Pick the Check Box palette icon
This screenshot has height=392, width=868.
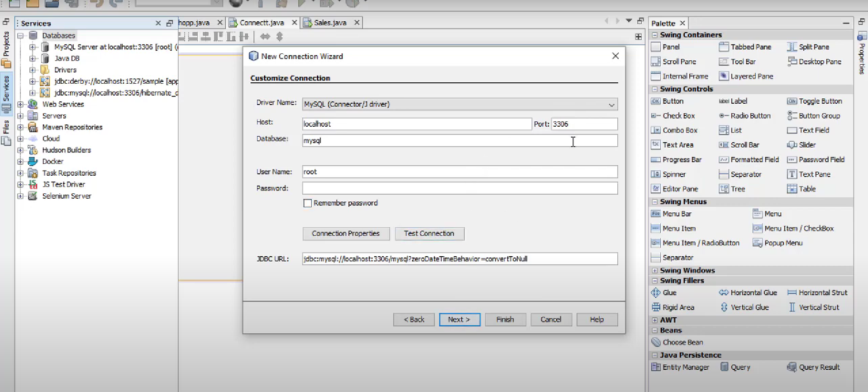coord(656,116)
